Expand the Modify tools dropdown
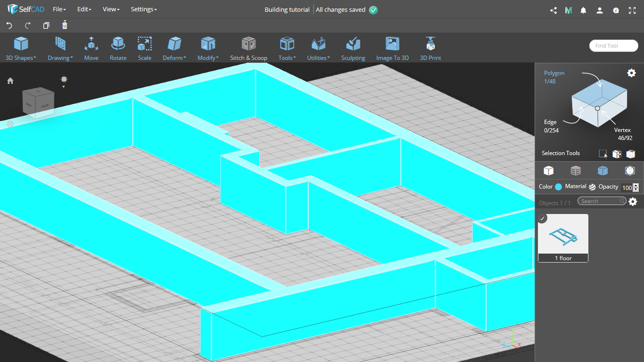The image size is (644, 362). click(208, 49)
